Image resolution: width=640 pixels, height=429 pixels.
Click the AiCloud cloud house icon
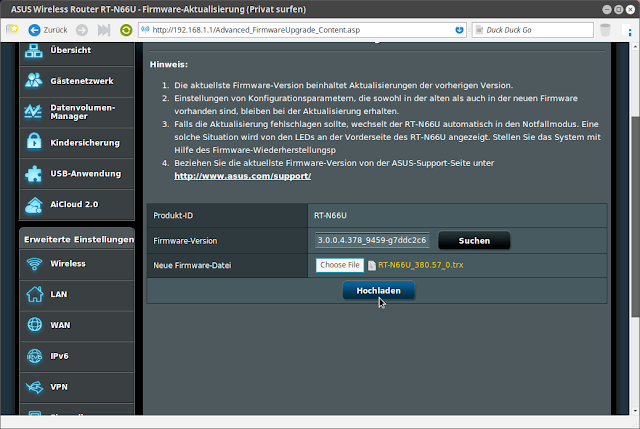[x=34, y=205]
